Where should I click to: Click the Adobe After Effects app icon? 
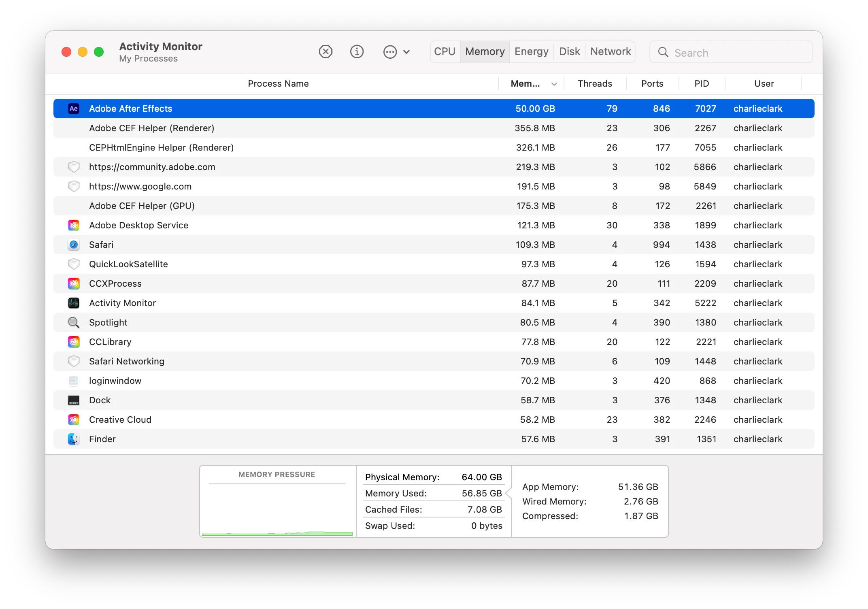tap(74, 109)
